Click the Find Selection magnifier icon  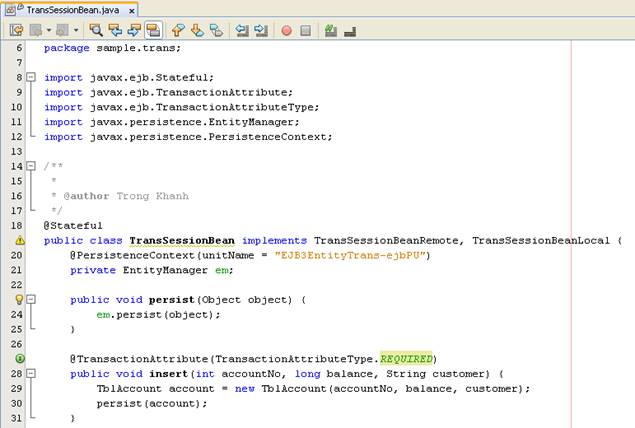(x=96, y=30)
